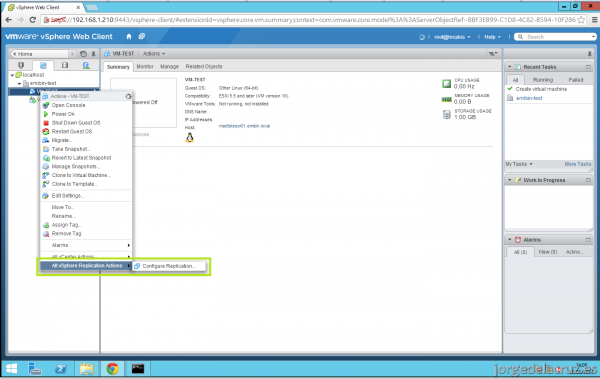Open Server Manager from the taskbar
The height and width of the screenshot is (379, 600).
point(34,369)
